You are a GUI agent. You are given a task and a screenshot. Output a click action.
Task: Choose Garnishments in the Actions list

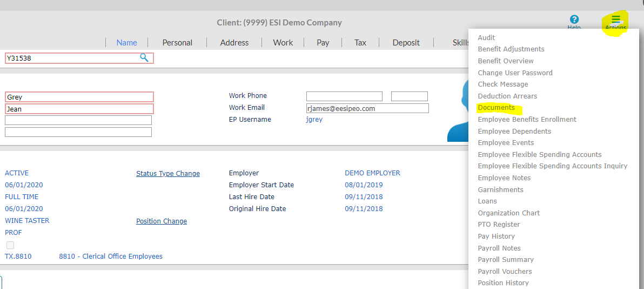(500, 190)
